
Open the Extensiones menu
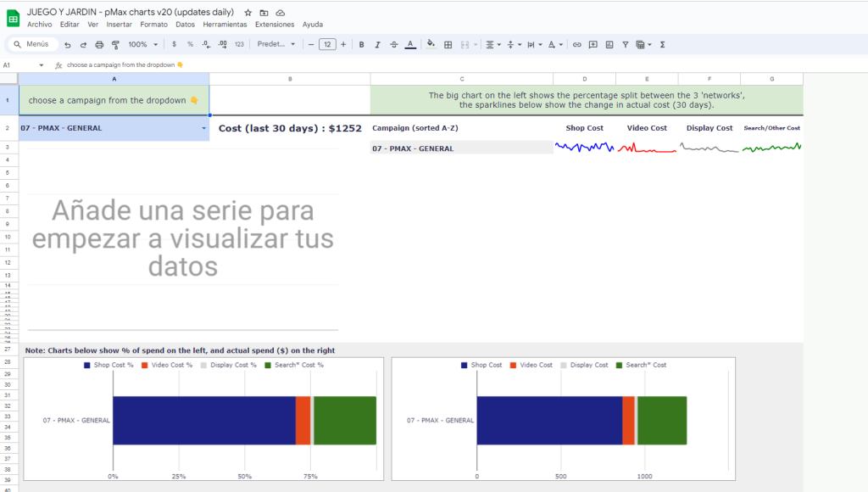point(274,25)
